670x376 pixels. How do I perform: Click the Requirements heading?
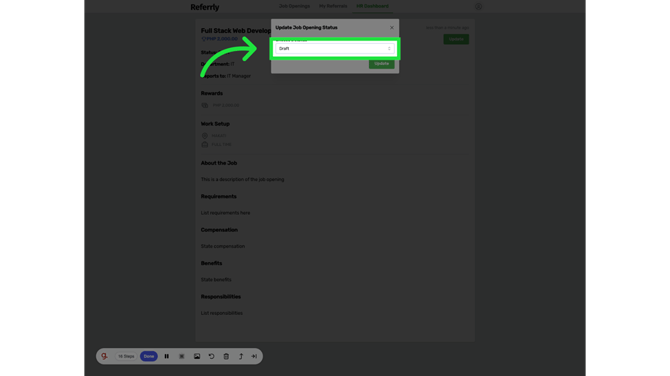[x=218, y=197]
